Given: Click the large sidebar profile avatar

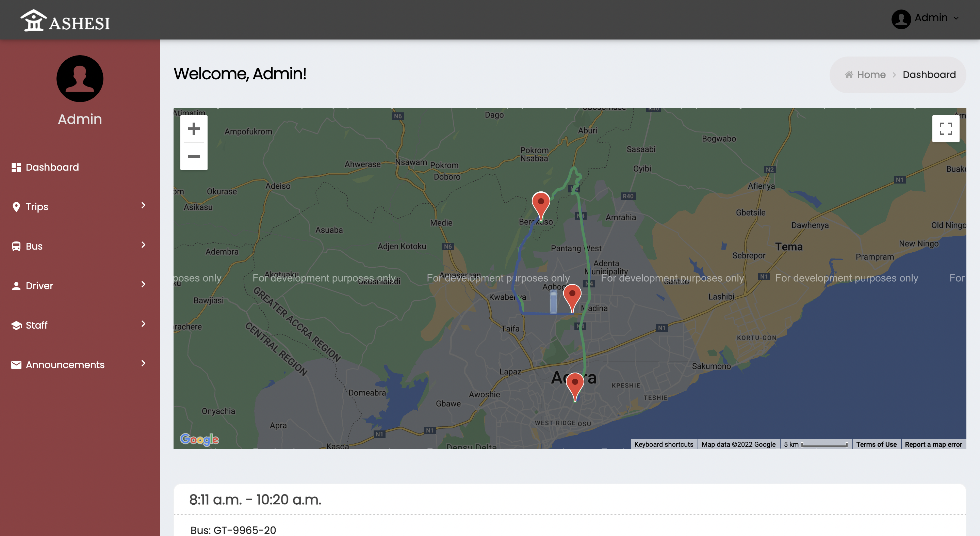Looking at the screenshot, I should [80, 78].
